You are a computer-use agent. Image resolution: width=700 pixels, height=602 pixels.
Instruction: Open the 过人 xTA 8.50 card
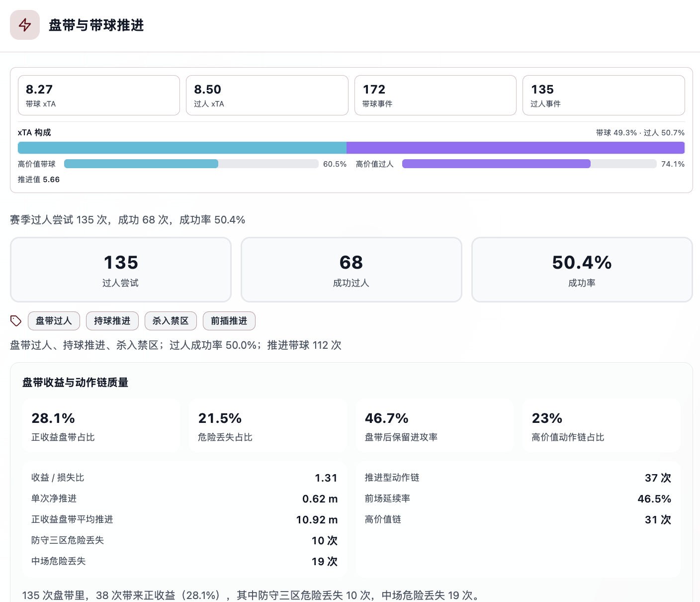[267, 95]
